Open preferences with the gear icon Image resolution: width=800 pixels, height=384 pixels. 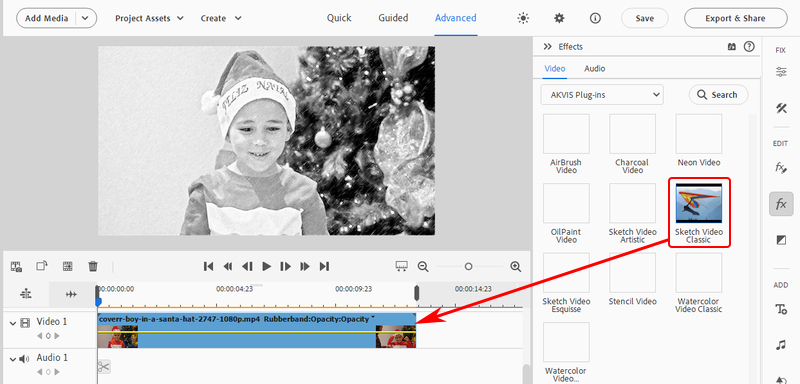click(559, 18)
